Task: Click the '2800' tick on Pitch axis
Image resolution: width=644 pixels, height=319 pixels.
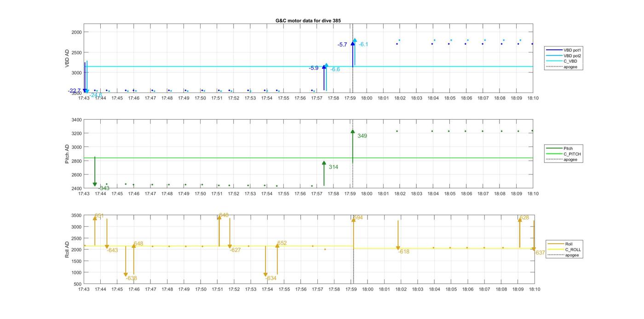Action: coord(76,161)
